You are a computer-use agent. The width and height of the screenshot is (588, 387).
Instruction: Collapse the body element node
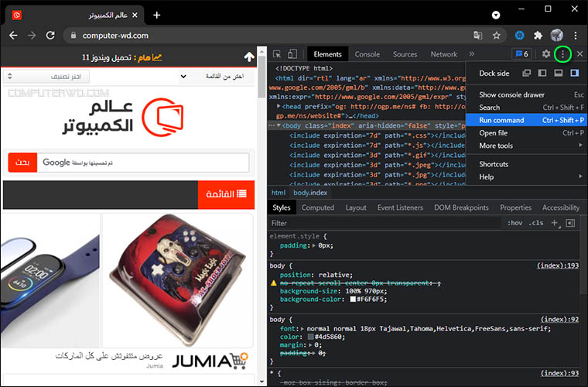(x=279, y=125)
